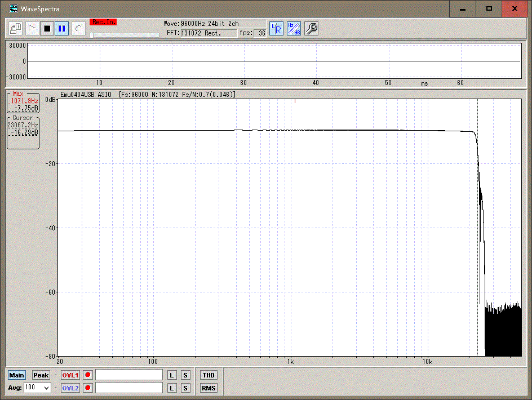Image resolution: width=532 pixels, height=400 pixels.
Task: Click the WaveSpectra app icon in title bar
Action: tap(13, 8)
